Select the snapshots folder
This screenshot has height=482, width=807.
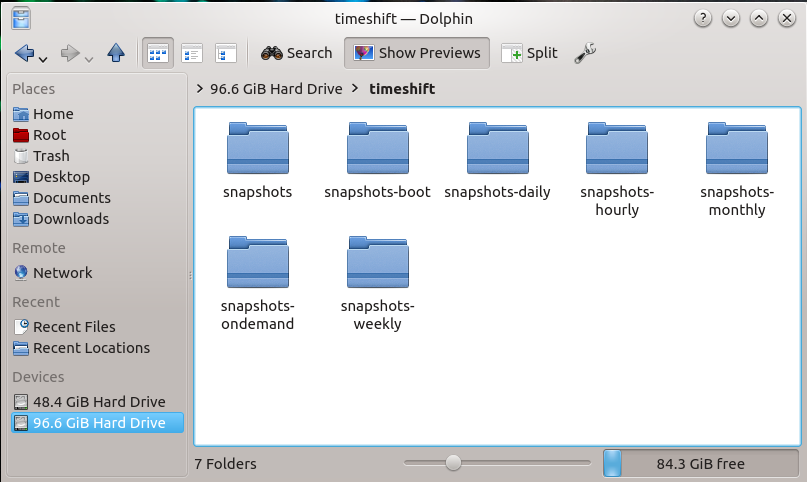pyautogui.click(x=257, y=160)
